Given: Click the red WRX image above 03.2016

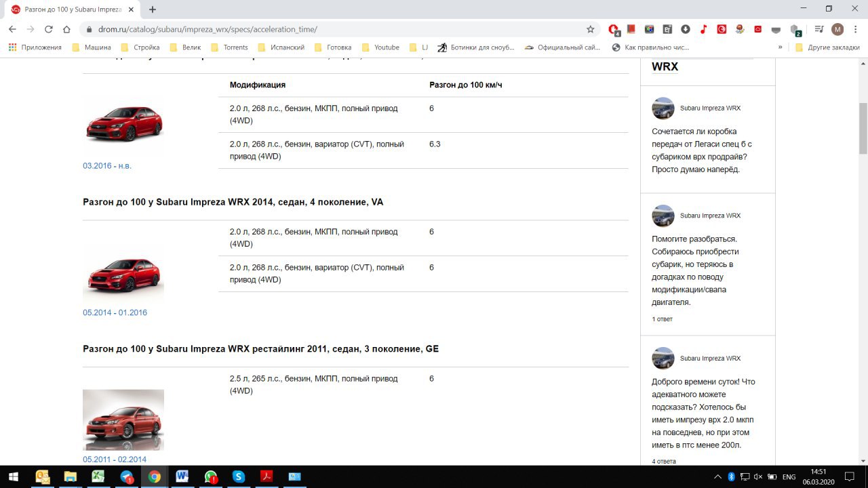Looking at the screenshot, I should click(x=123, y=125).
